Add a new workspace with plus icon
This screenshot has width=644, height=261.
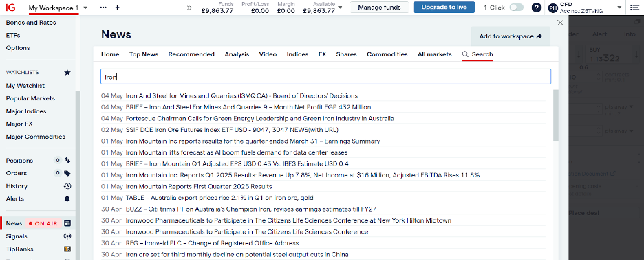[x=118, y=8]
